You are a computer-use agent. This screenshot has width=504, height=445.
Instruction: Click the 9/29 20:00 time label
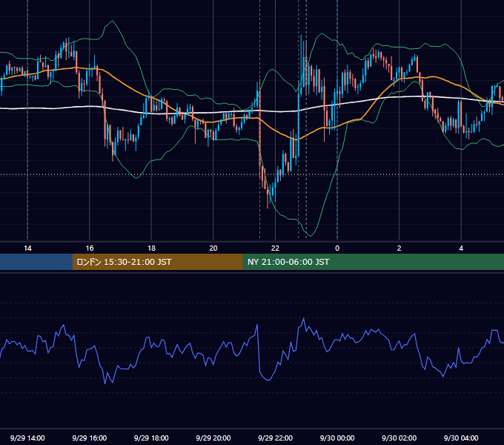click(x=213, y=438)
